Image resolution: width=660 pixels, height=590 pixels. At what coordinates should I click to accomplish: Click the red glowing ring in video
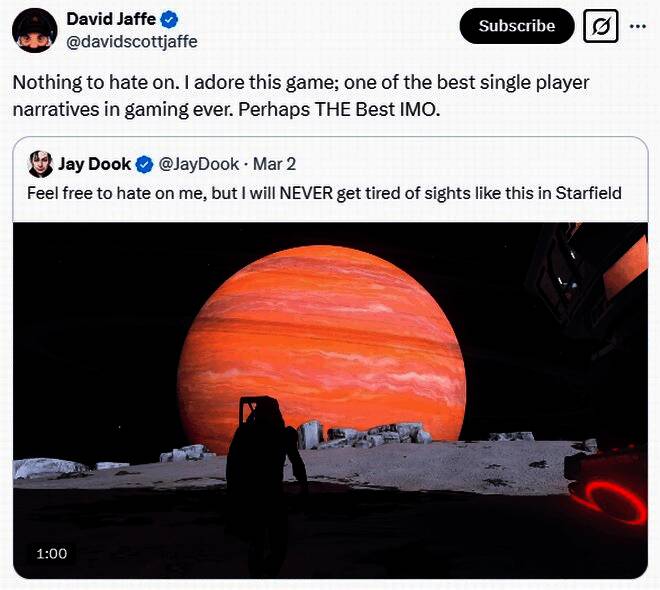point(608,501)
